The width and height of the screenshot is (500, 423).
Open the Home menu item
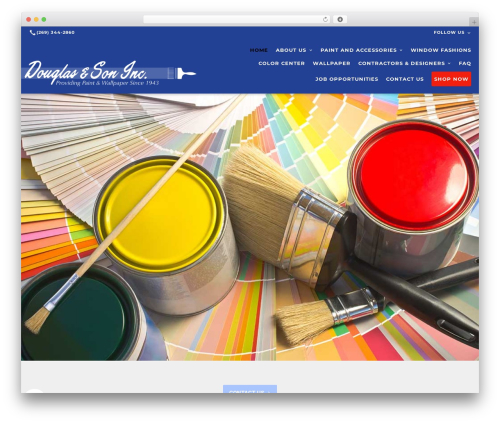pyautogui.click(x=259, y=50)
